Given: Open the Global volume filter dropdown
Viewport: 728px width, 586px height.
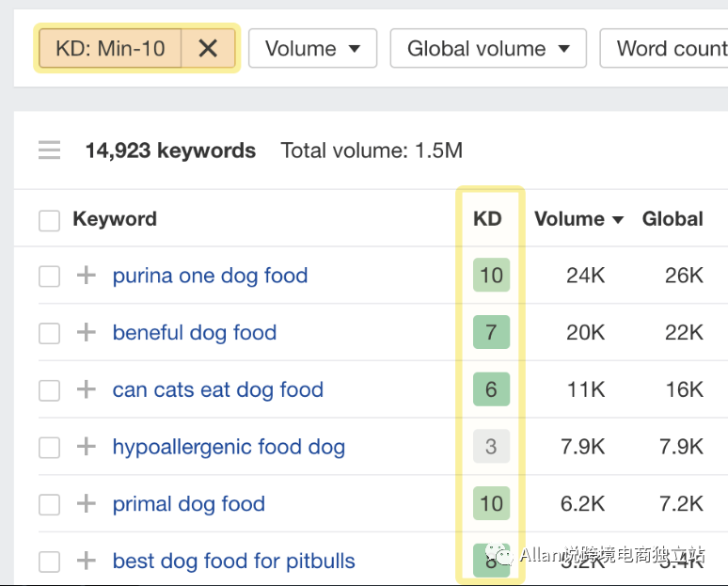Looking at the screenshot, I should click(x=488, y=48).
